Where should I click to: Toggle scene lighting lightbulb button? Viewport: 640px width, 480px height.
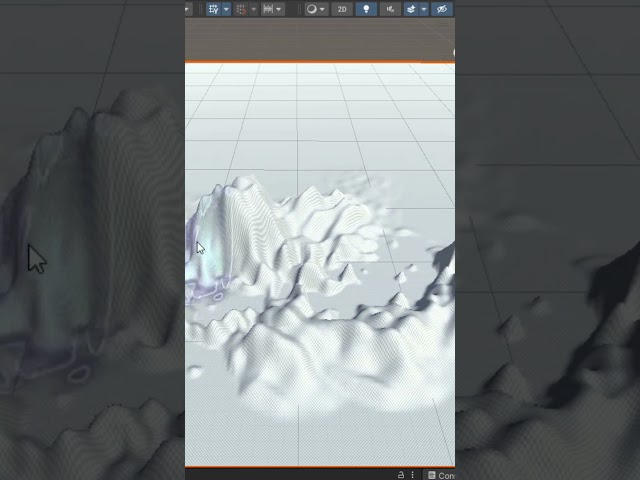(366, 9)
